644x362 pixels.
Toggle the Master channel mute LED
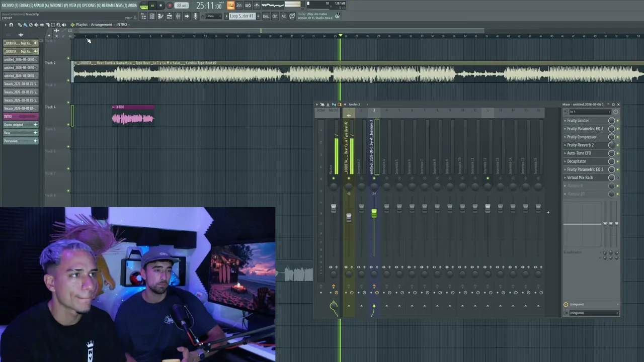coord(333,178)
